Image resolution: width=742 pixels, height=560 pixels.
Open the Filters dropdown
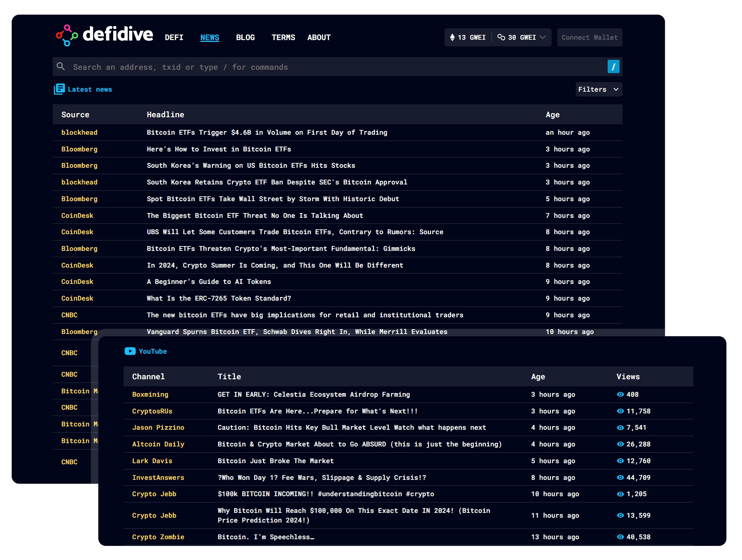[x=599, y=89]
